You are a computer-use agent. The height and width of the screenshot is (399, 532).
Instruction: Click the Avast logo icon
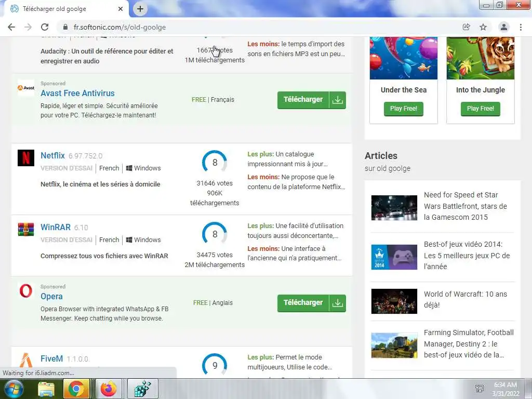tap(26, 88)
